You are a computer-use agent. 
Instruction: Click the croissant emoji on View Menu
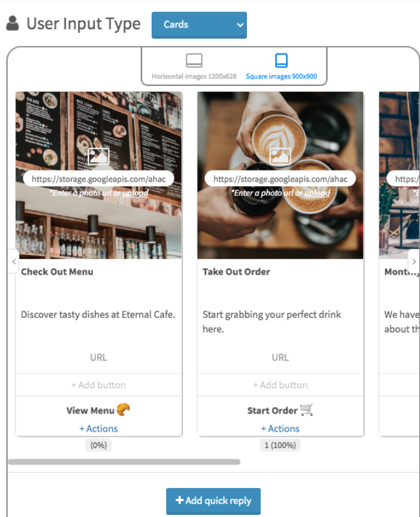[x=123, y=410]
